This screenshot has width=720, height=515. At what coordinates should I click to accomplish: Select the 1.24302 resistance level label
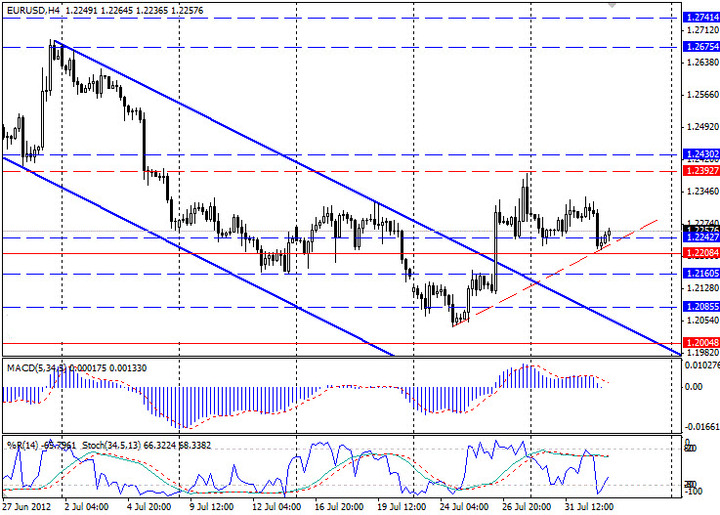[700, 155]
